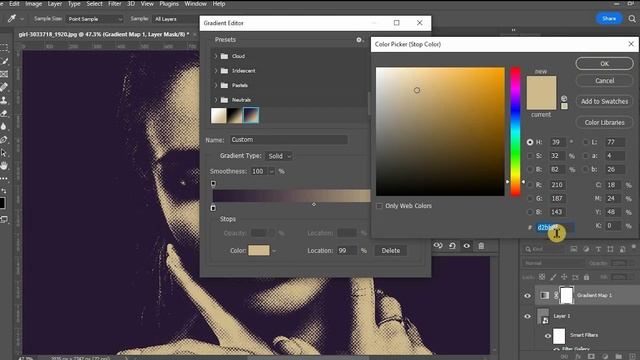
Task: Select the Clone Stamp tool
Action: (4, 100)
